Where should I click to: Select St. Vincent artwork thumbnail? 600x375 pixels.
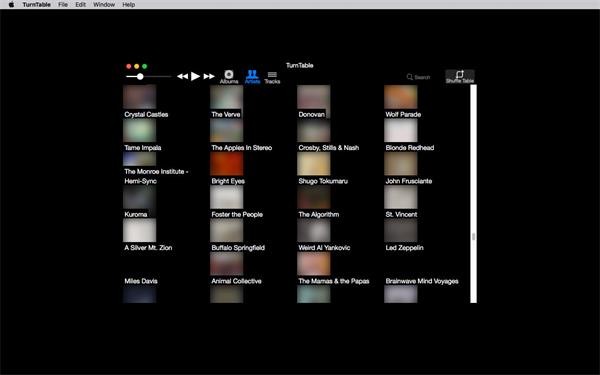[x=401, y=197]
